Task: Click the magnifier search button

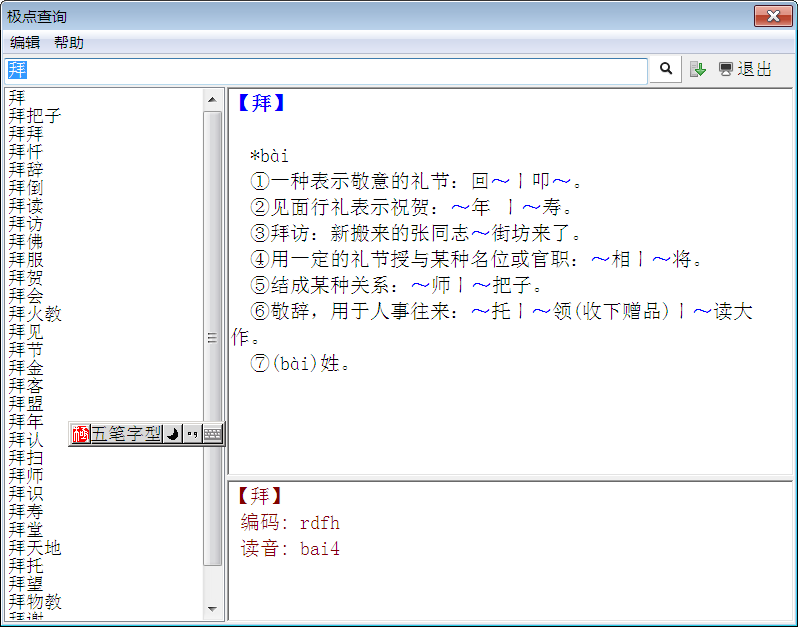Action: 666,69
